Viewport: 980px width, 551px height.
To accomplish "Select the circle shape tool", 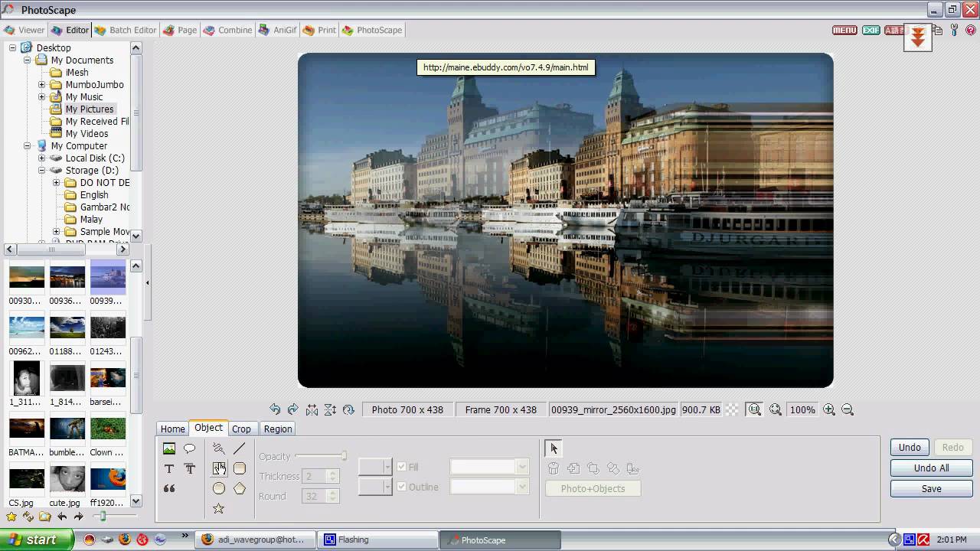I will (219, 488).
